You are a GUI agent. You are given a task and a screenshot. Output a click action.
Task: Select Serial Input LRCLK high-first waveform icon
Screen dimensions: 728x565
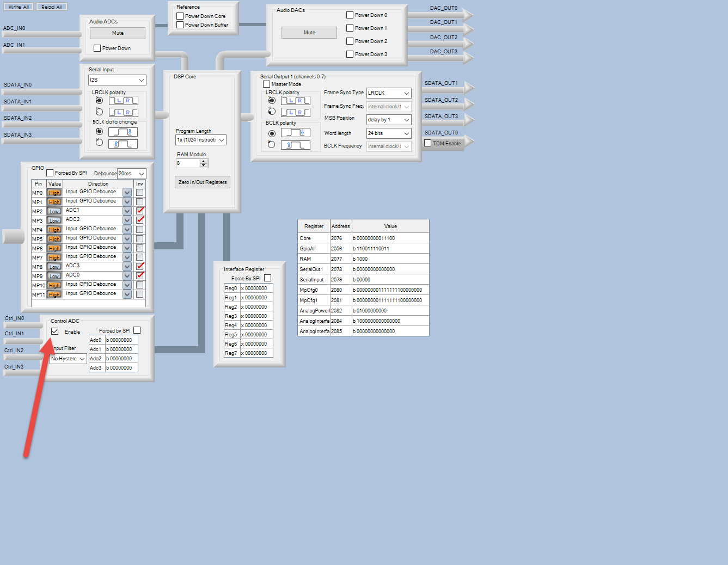123,112
